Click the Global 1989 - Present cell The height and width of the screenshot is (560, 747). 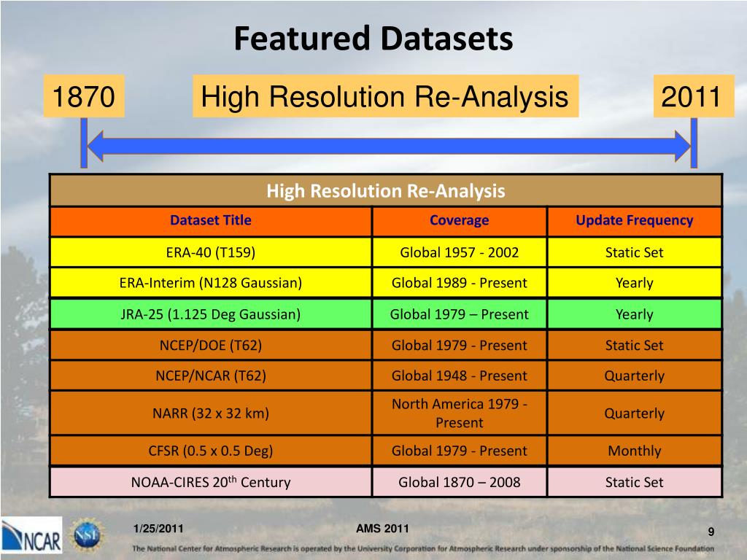pyautogui.click(x=460, y=283)
